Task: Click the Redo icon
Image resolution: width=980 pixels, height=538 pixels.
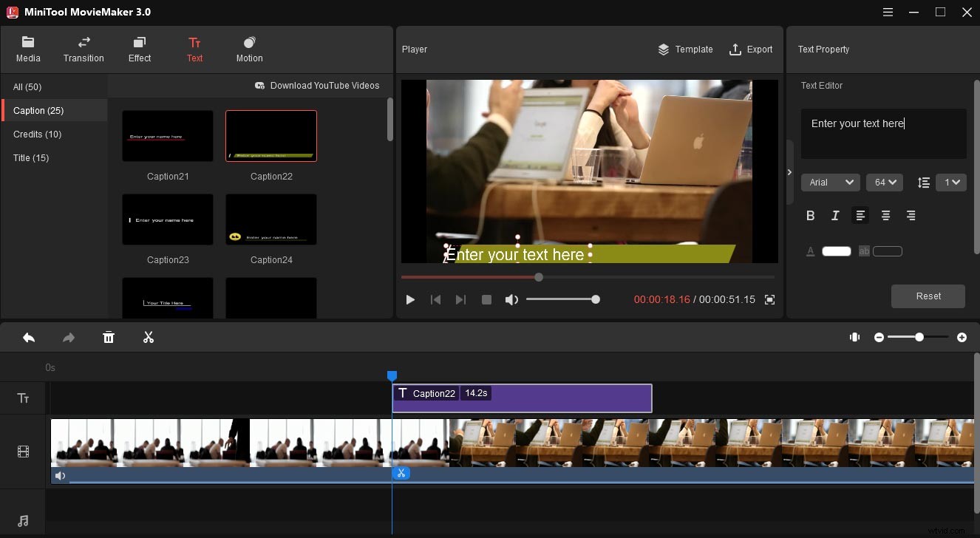Action: pos(68,337)
